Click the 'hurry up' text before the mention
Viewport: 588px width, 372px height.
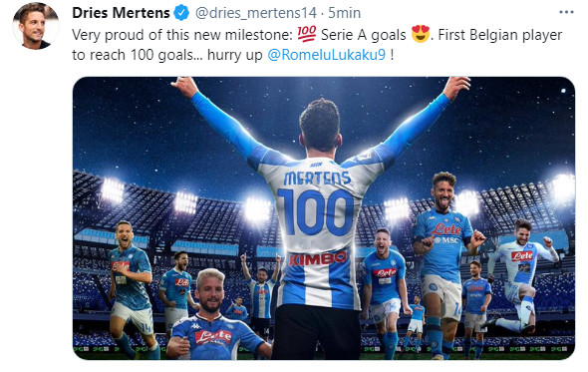(235, 55)
